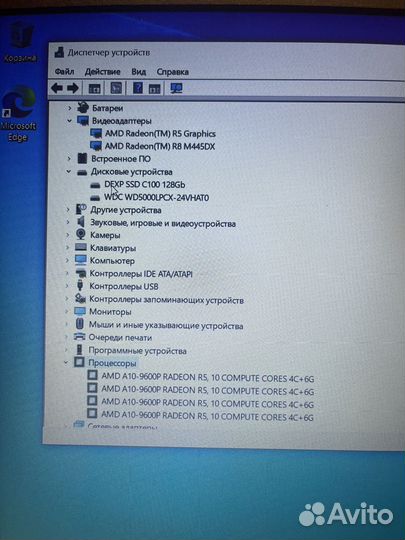Image resolution: width=405 pixels, height=540 pixels.
Task: Open Microsoft Edge desktop shortcut
Action: coord(18,114)
